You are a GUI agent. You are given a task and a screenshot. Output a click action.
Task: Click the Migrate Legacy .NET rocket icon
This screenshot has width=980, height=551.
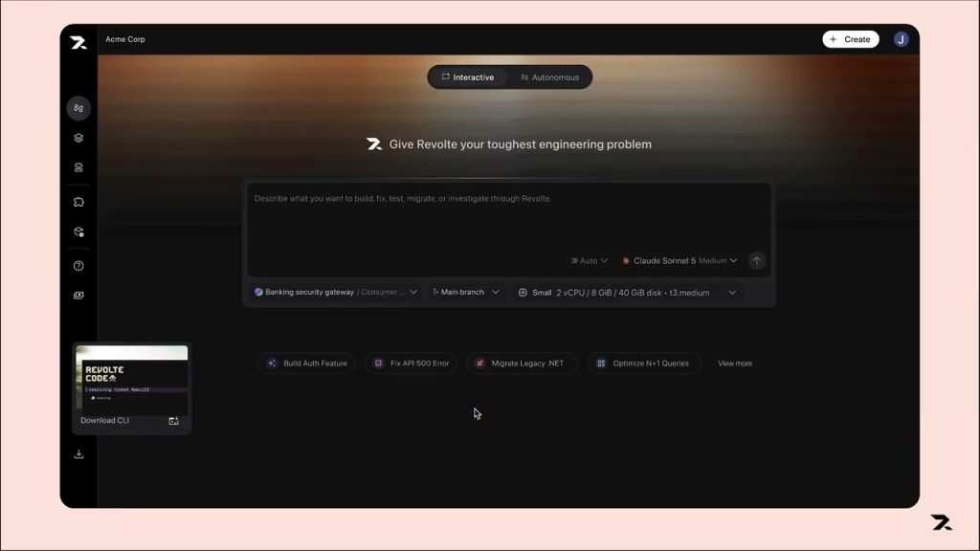480,363
